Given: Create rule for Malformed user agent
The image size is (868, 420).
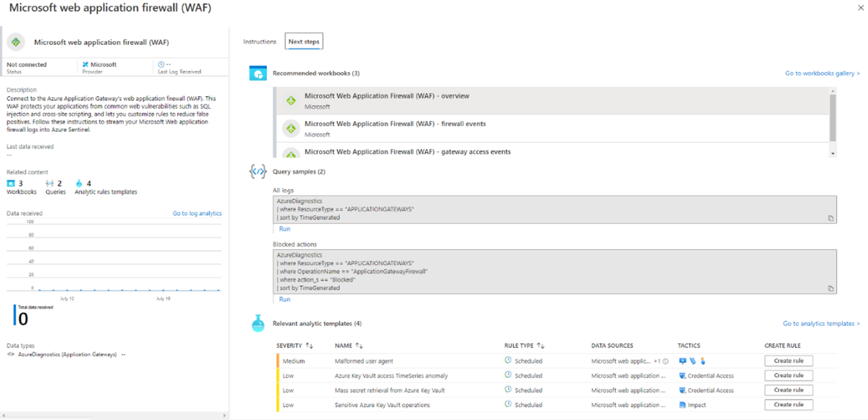Looking at the screenshot, I should pyautogui.click(x=788, y=361).
